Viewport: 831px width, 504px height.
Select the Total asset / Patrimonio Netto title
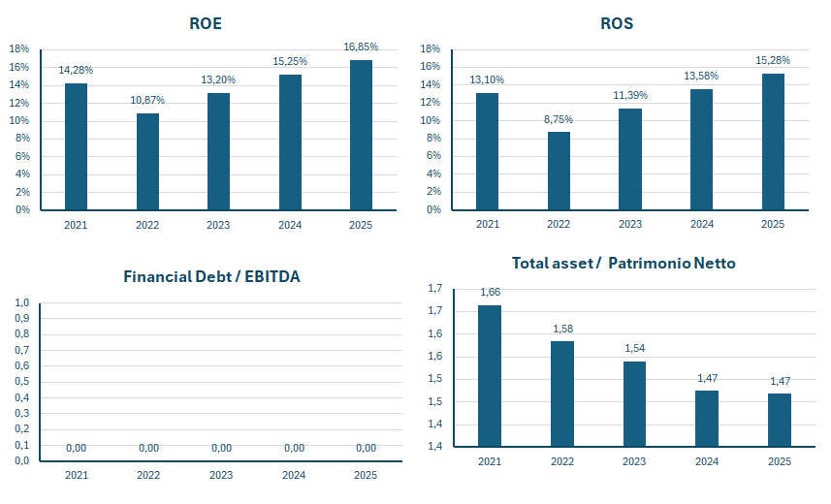coord(623,263)
